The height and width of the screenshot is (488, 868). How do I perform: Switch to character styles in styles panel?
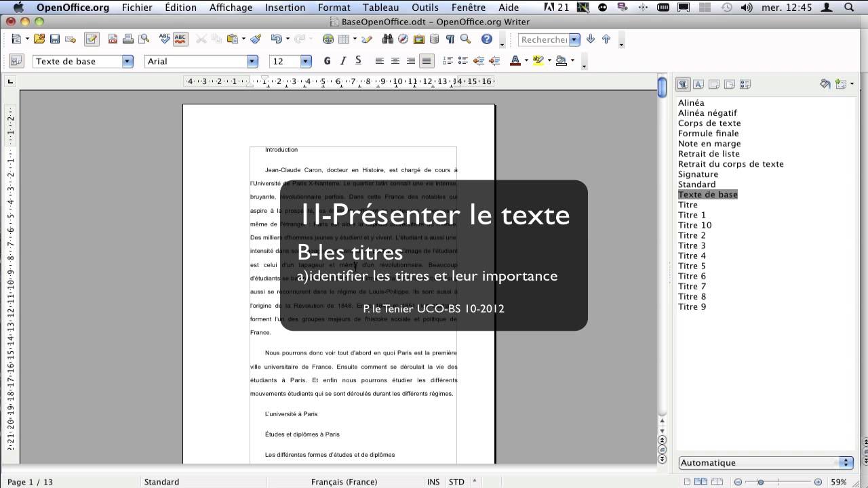(x=698, y=84)
